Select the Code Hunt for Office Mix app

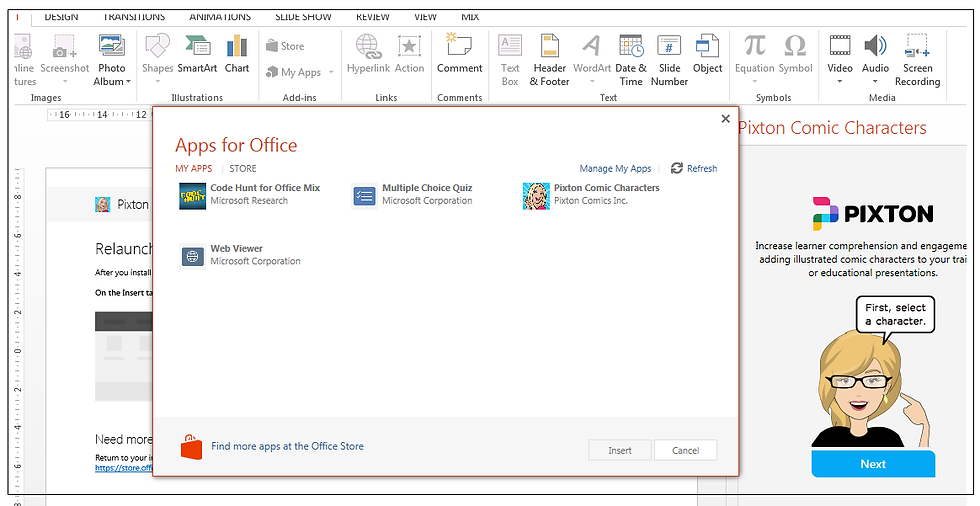250,195
